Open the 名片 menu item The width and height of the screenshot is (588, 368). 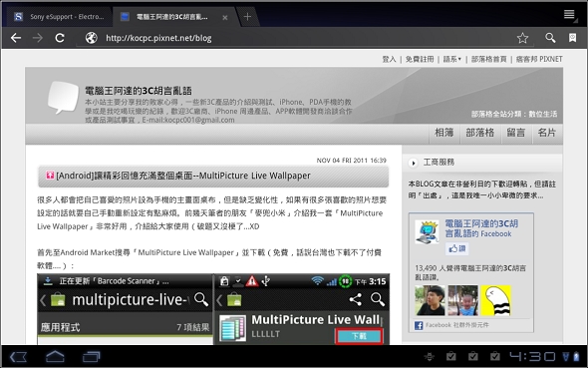click(x=547, y=133)
